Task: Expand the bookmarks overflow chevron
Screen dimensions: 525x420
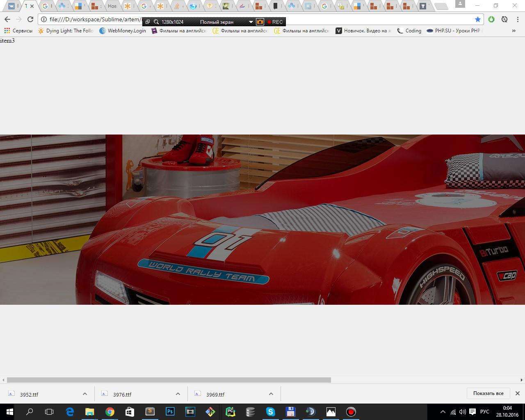Action: [514, 31]
